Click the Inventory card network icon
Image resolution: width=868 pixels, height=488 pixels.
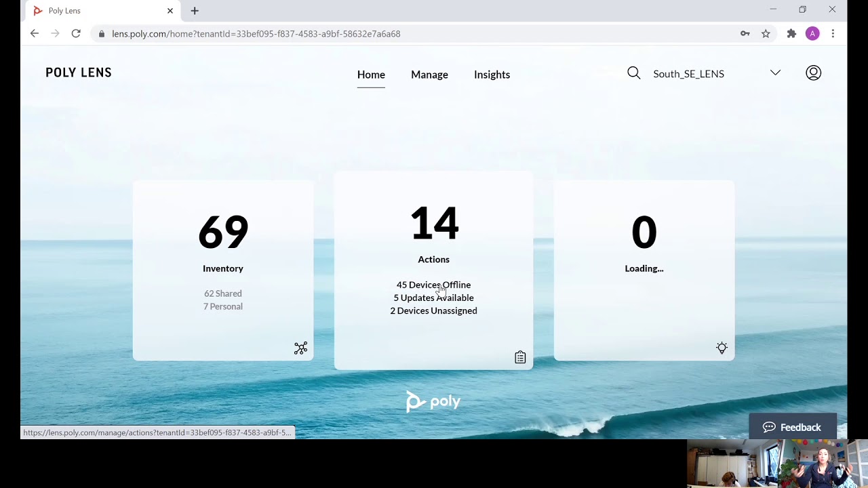point(300,348)
